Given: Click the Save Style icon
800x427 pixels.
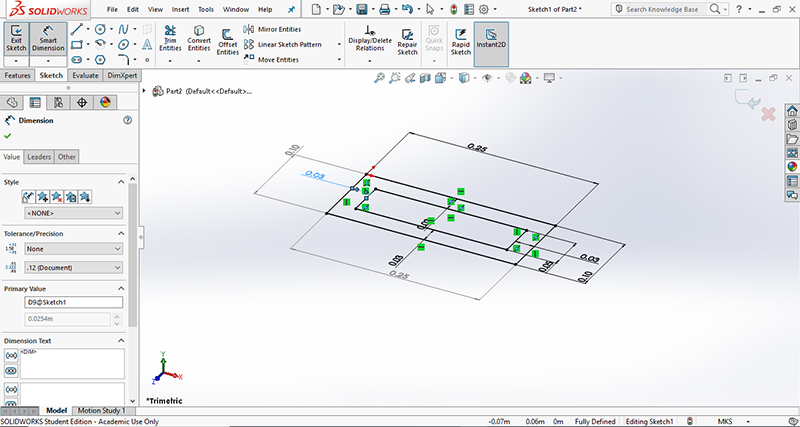Looking at the screenshot, I should [71, 196].
